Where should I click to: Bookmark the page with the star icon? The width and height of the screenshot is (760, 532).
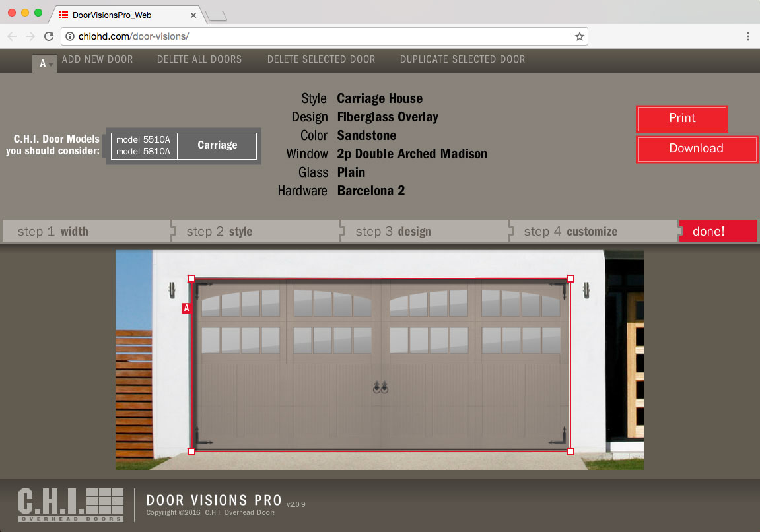(578, 37)
